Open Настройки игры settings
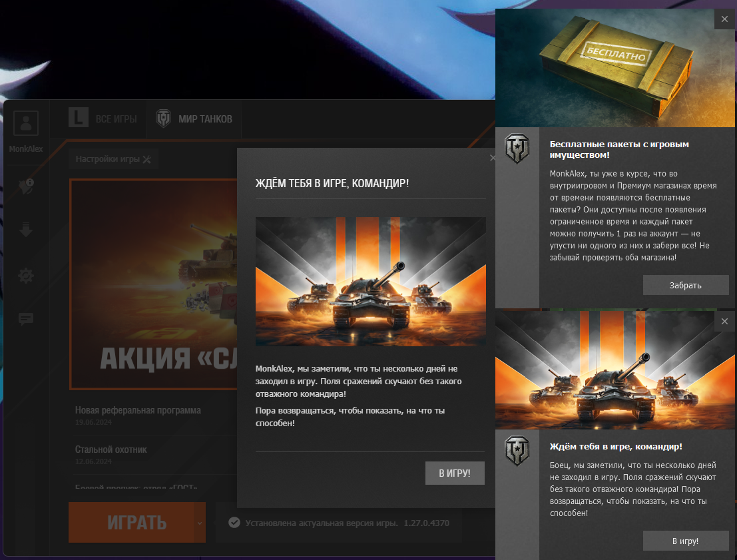 tap(113, 159)
